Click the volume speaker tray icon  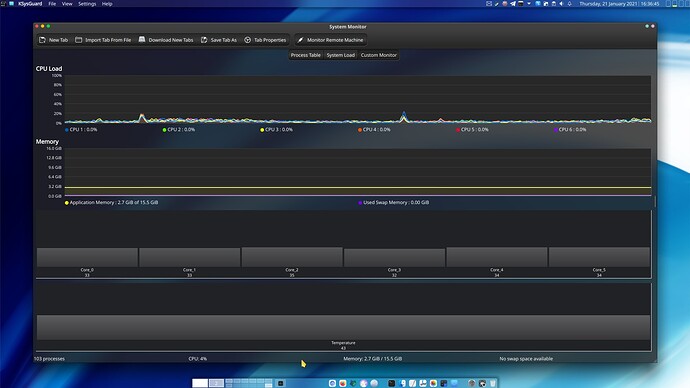pos(561,4)
